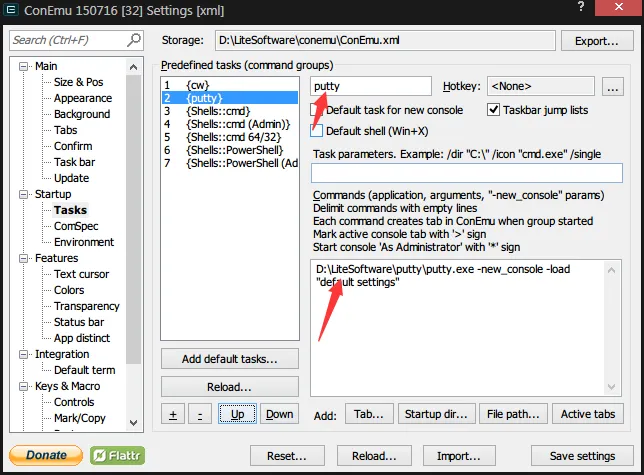Open Task bar settings page
This screenshot has width=644, height=475.
(x=74, y=162)
